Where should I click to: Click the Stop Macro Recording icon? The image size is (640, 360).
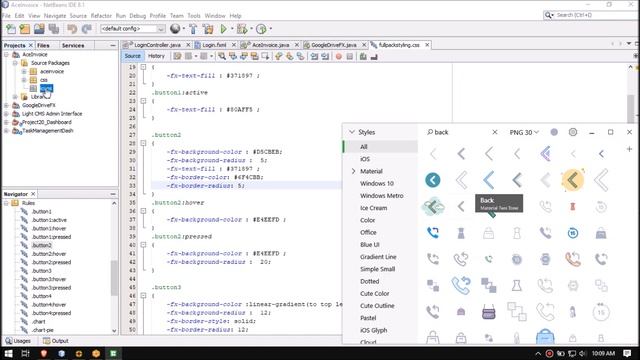pos(349,56)
